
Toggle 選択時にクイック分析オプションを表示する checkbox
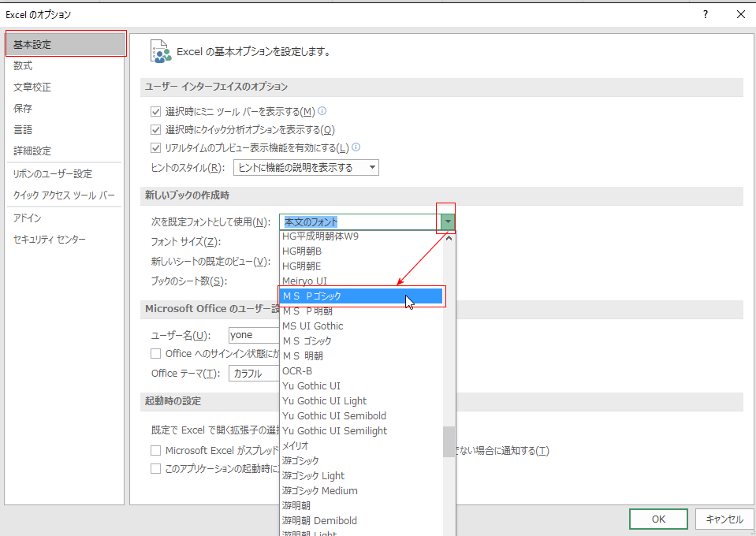pos(156,129)
